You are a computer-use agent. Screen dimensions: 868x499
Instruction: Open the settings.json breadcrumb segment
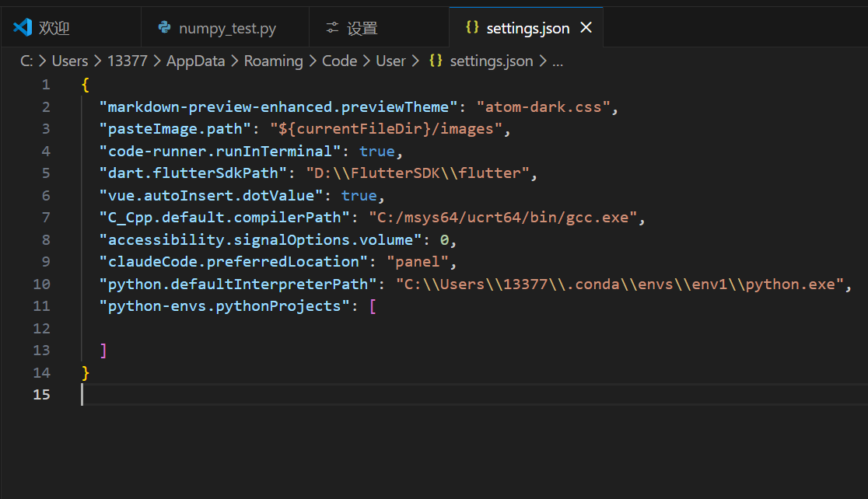[x=492, y=61]
